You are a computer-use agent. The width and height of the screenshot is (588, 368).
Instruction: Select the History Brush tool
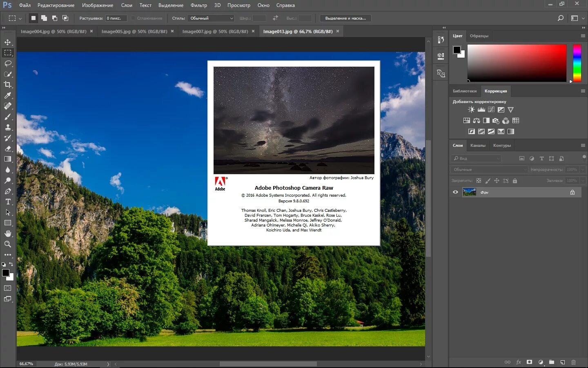point(8,138)
